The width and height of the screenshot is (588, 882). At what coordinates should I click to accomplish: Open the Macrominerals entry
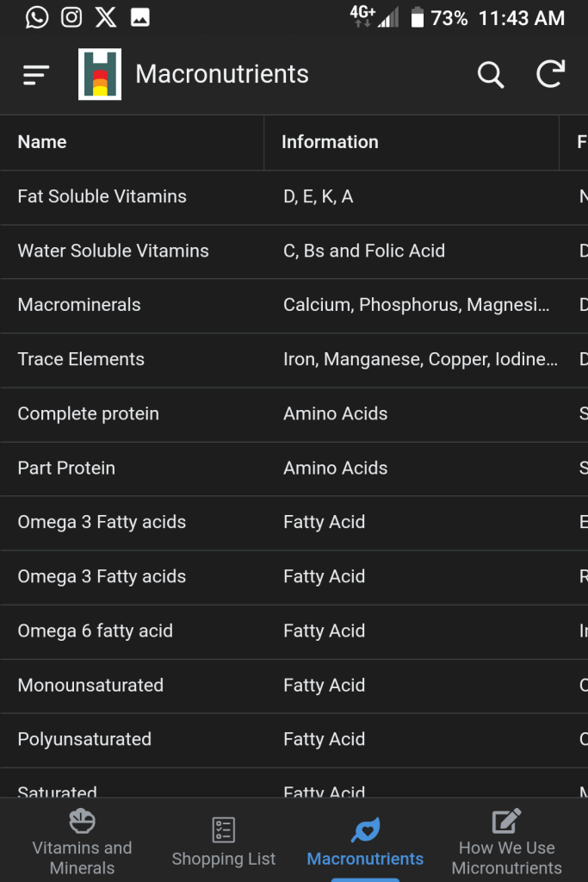[79, 305]
